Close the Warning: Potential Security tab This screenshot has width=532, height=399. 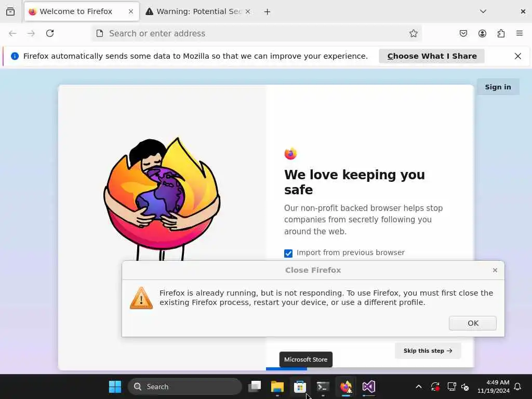pos(248,11)
